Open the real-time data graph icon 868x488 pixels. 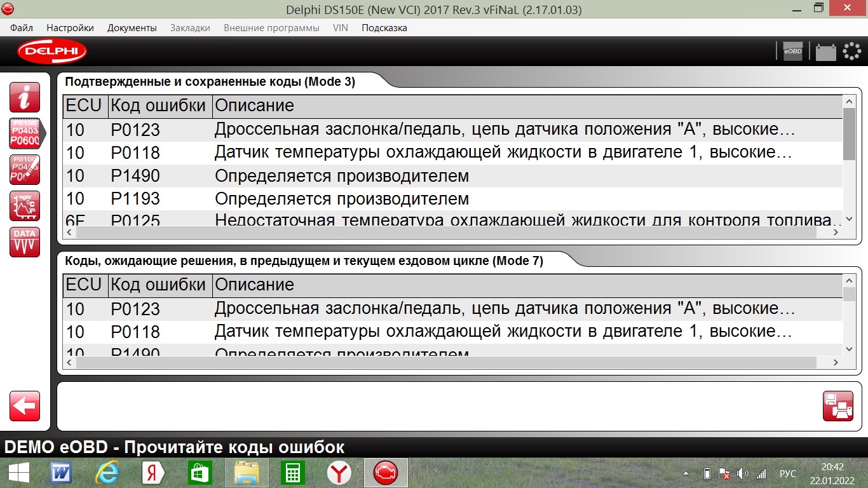click(25, 206)
